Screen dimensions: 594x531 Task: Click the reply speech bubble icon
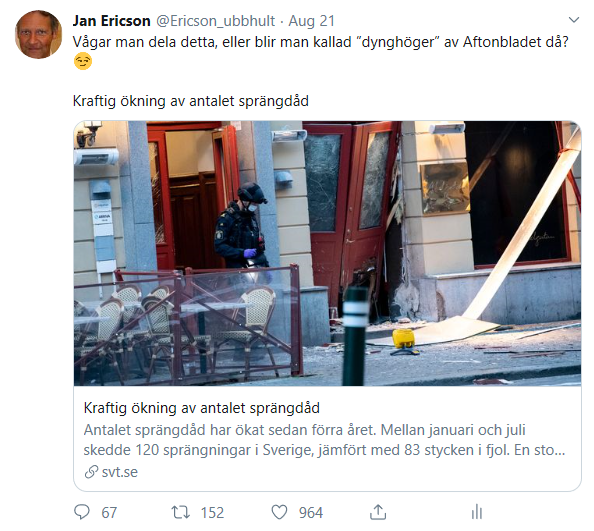click(x=82, y=512)
